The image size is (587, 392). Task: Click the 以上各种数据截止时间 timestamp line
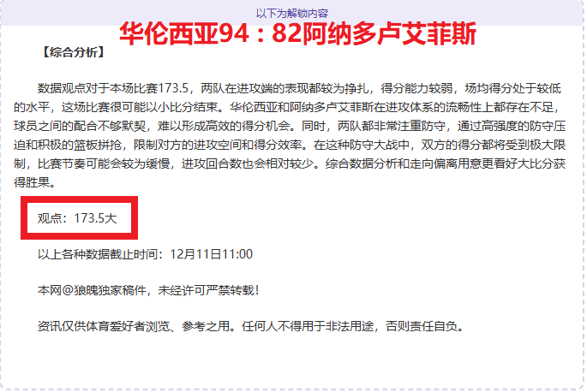point(146,254)
